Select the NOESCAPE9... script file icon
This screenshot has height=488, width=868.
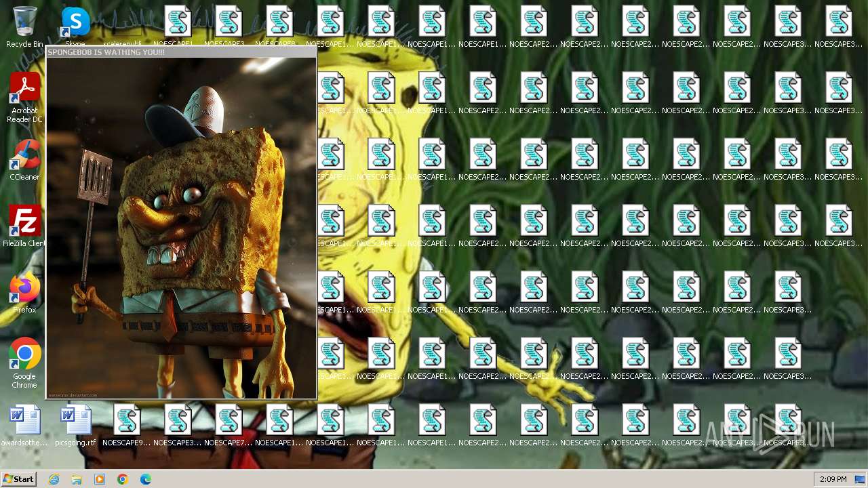click(x=126, y=426)
